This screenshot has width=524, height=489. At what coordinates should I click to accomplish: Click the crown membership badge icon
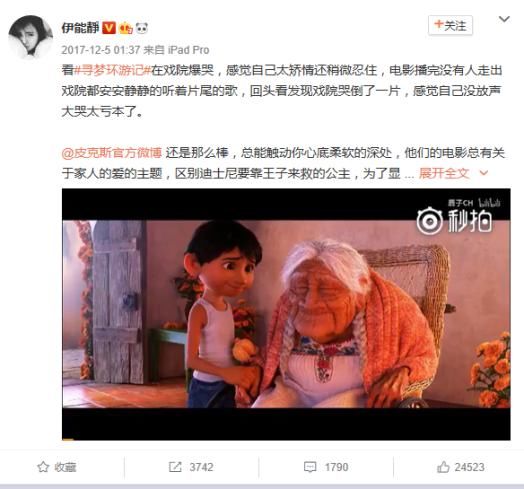[126, 28]
